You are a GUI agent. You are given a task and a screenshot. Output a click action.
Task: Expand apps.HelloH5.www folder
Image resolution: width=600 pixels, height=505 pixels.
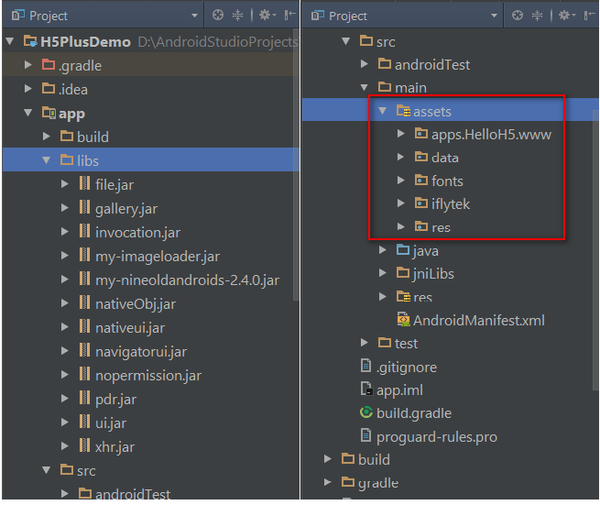[x=401, y=134]
